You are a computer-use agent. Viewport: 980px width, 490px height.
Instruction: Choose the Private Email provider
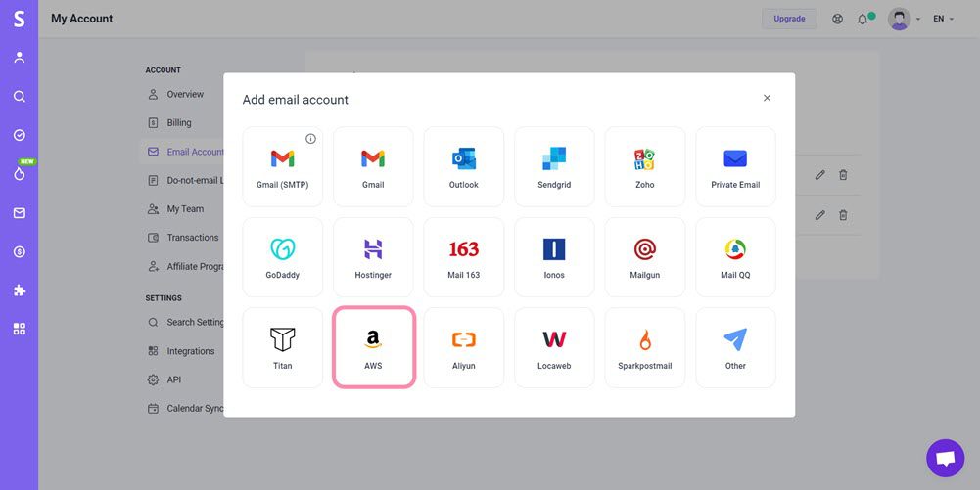pyautogui.click(x=735, y=166)
